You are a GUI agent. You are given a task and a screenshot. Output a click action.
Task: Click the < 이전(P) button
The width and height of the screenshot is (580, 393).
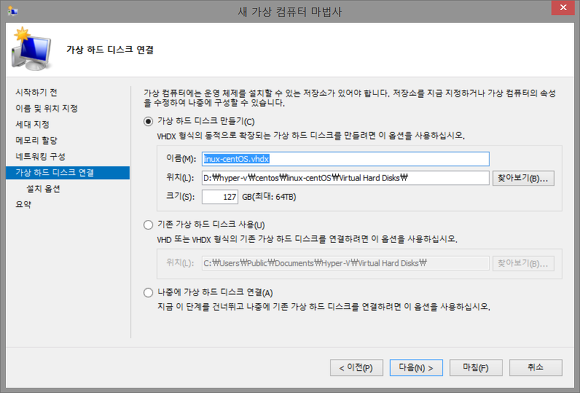(356, 368)
